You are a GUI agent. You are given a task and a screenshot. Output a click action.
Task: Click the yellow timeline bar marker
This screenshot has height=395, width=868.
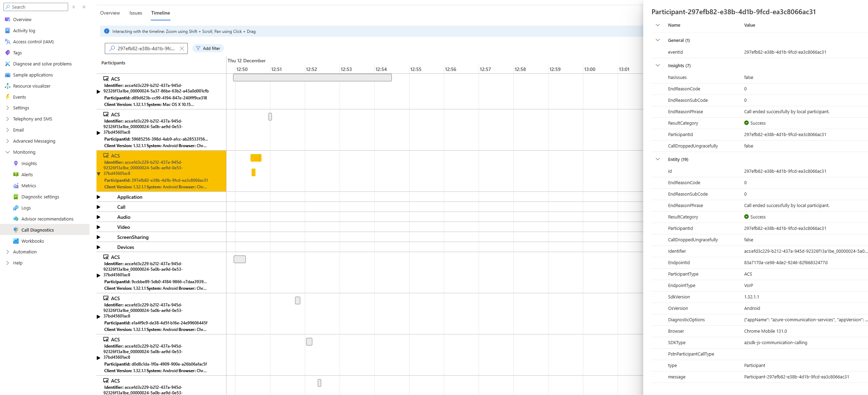(256, 158)
